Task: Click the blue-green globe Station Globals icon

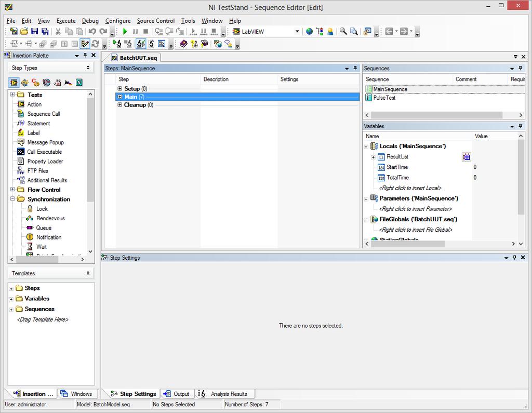Action: (x=309, y=32)
